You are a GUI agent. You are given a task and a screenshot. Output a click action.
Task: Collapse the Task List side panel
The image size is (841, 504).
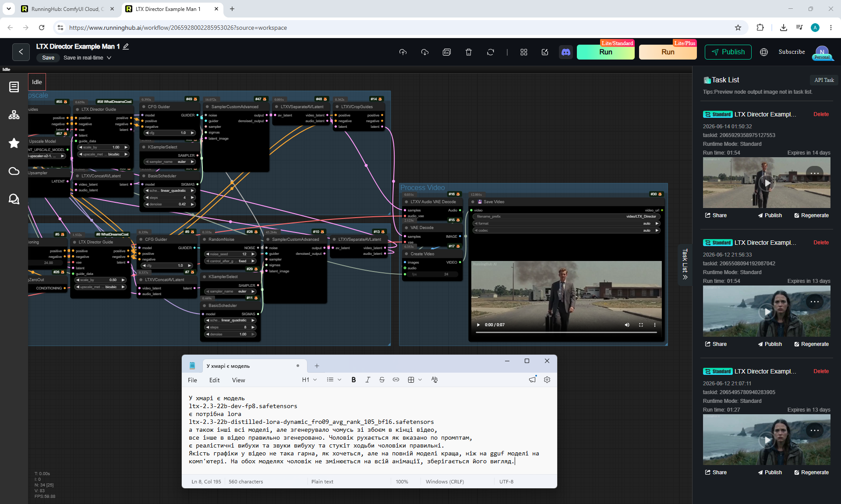click(685, 264)
